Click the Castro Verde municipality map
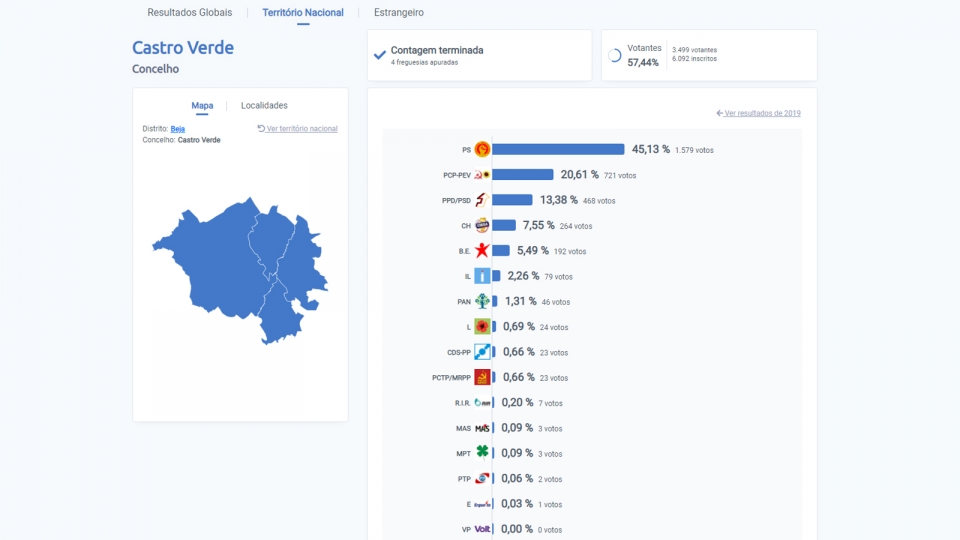 [241, 270]
